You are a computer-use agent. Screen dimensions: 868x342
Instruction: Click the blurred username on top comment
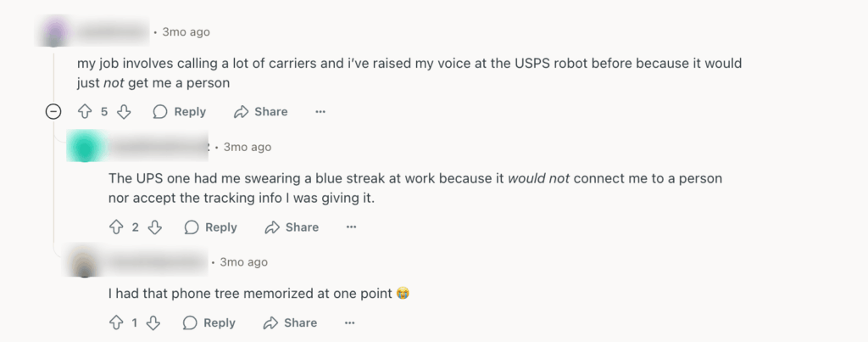[110, 33]
